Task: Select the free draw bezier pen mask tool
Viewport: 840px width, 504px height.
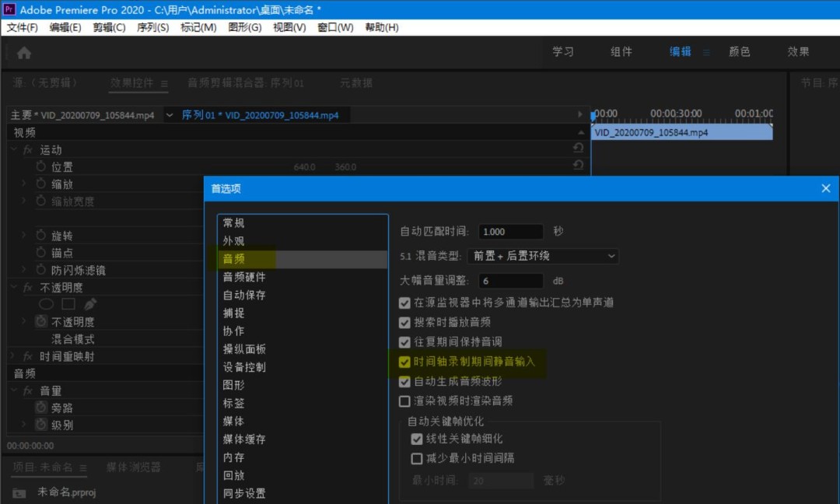Action: point(89,303)
